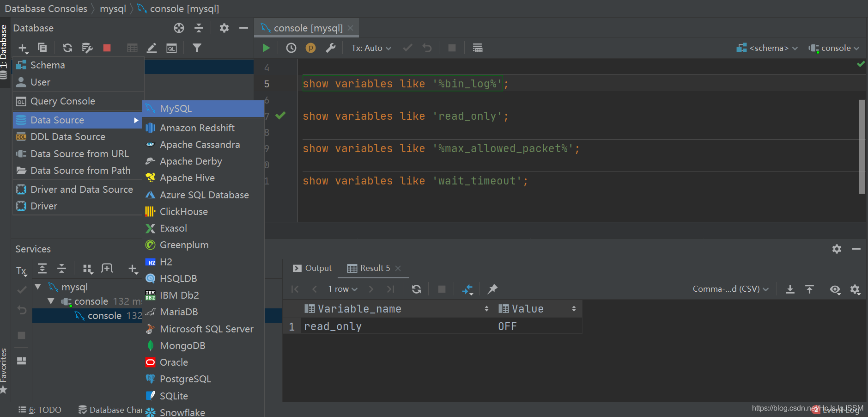This screenshot has width=868, height=417.
Task: Select MySQL from the data source list
Action: click(x=203, y=109)
